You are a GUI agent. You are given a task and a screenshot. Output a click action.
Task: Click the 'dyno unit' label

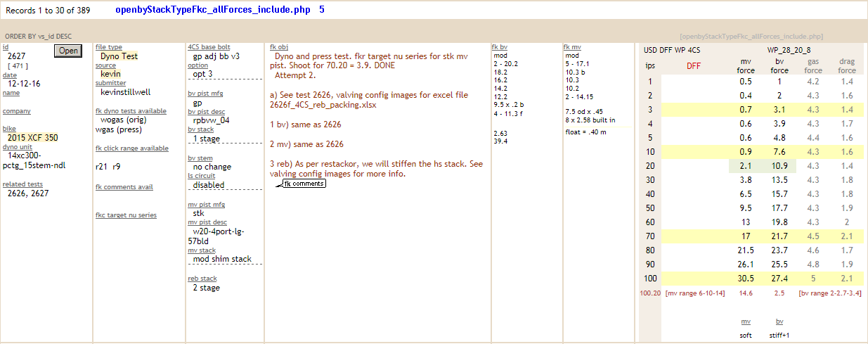coord(18,146)
